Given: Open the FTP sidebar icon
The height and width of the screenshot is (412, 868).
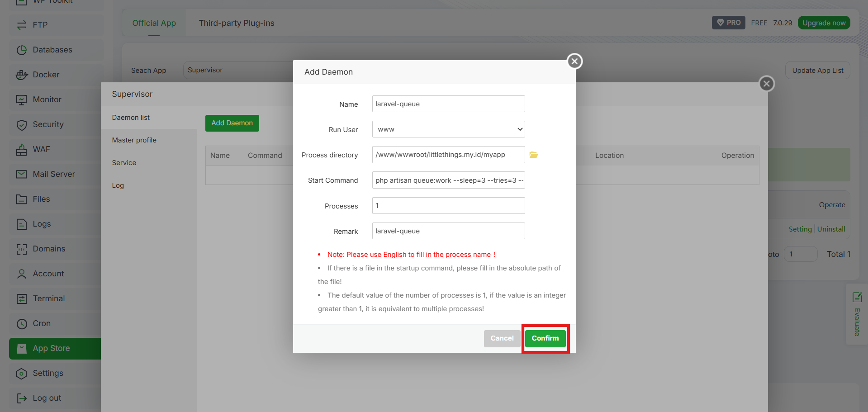Looking at the screenshot, I should [21, 25].
